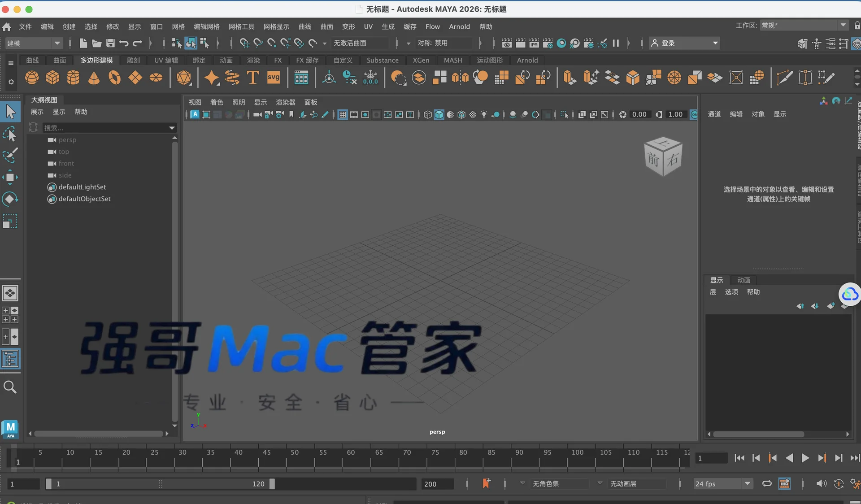Toggle auto keyframe button

(839, 483)
